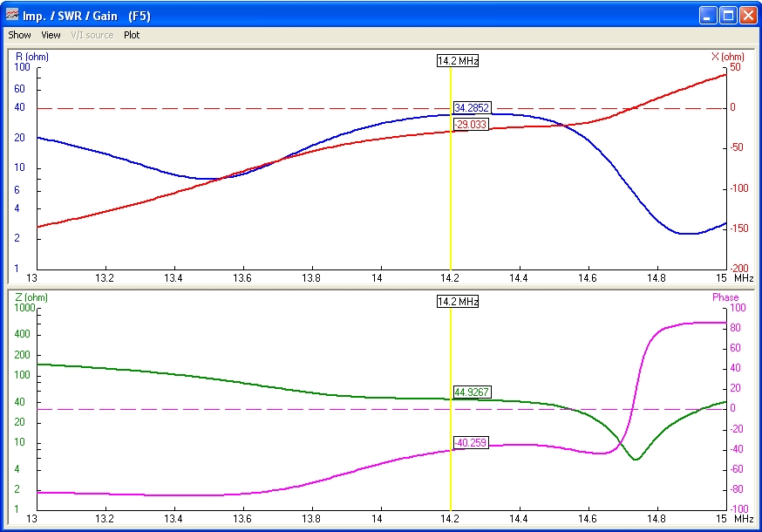
Task: Click the Phase axis label
Action: [725, 297]
